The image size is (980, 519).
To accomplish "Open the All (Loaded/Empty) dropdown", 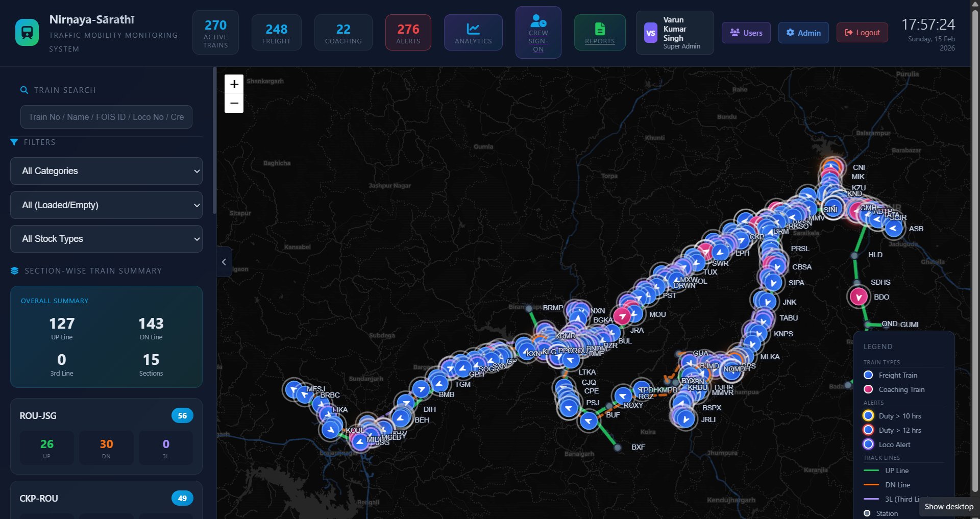I will point(106,205).
